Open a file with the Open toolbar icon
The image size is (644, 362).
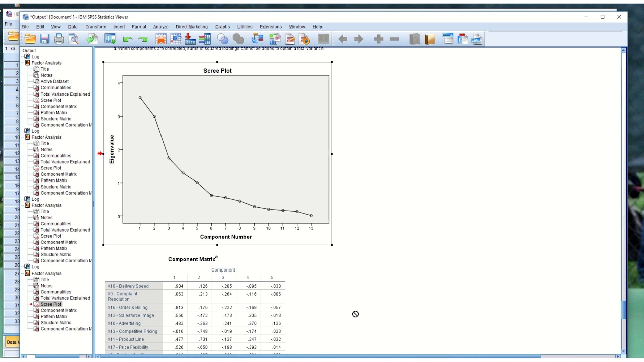coord(30,39)
